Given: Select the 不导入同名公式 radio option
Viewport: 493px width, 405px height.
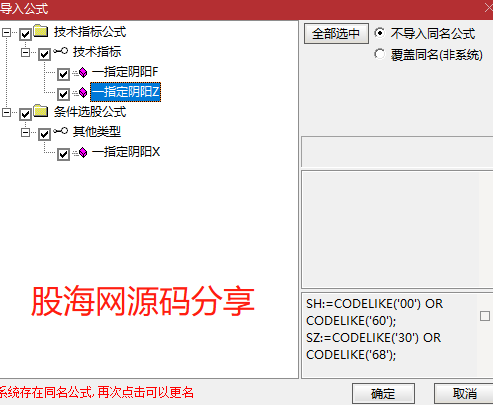Looking at the screenshot, I should [x=379, y=33].
